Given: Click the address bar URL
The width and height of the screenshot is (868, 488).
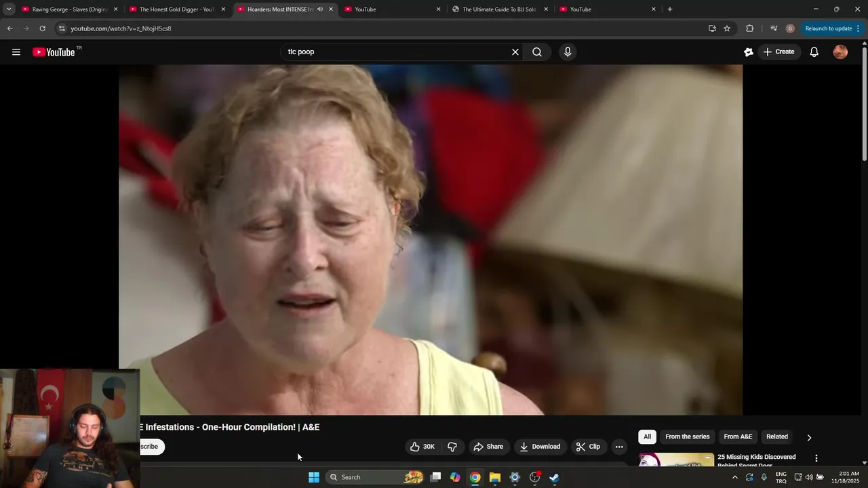Looking at the screenshot, I should [121, 28].
